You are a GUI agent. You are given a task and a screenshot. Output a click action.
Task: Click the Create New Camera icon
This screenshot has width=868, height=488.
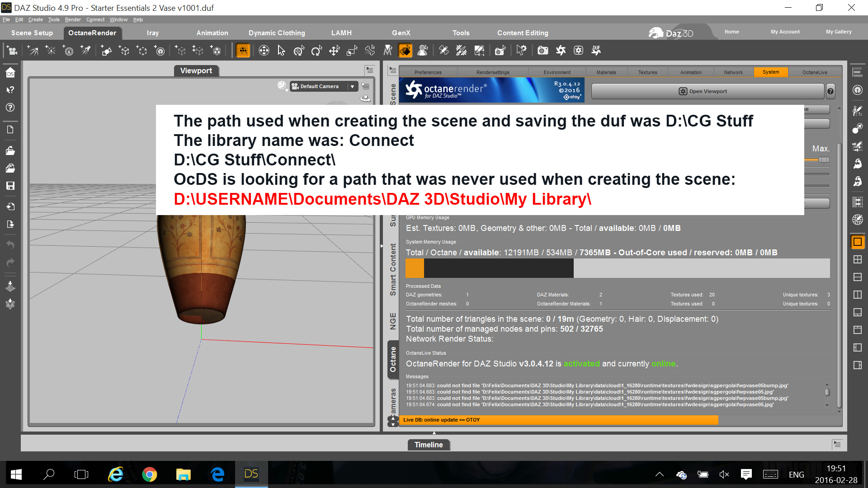click(12, 51)
